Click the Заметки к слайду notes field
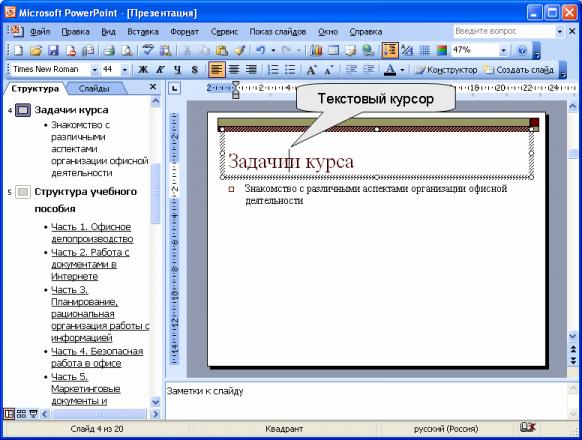 (366, 401)
